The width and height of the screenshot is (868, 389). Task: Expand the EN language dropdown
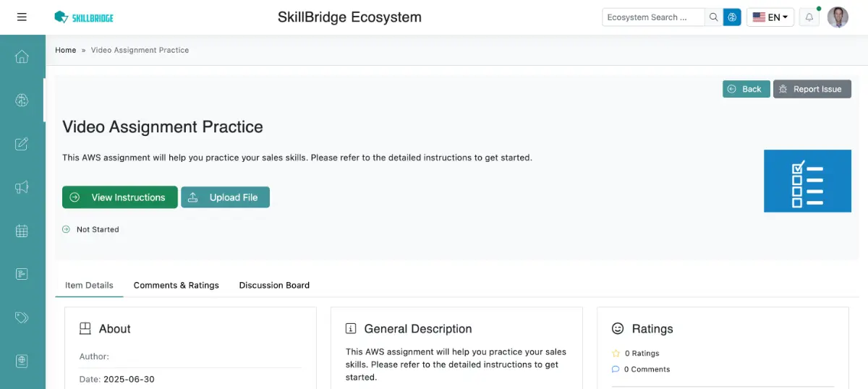pyautogui.click(x=770, y=17)
